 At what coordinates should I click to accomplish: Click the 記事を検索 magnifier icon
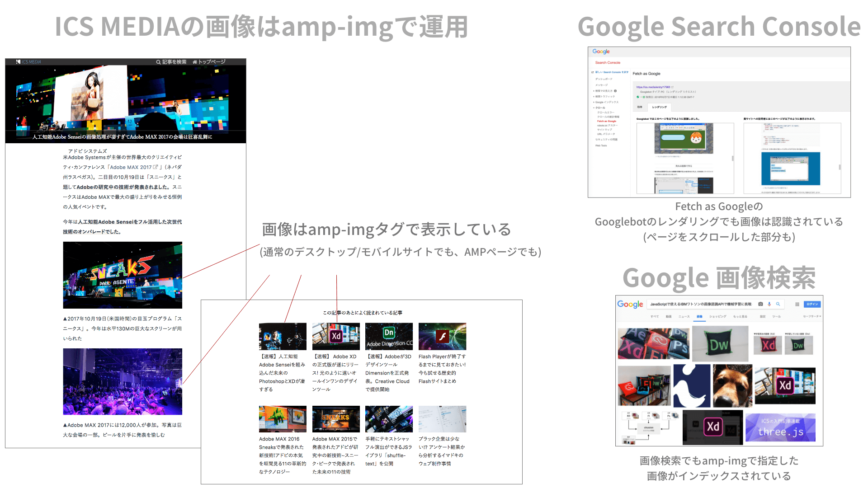(158, 62)
